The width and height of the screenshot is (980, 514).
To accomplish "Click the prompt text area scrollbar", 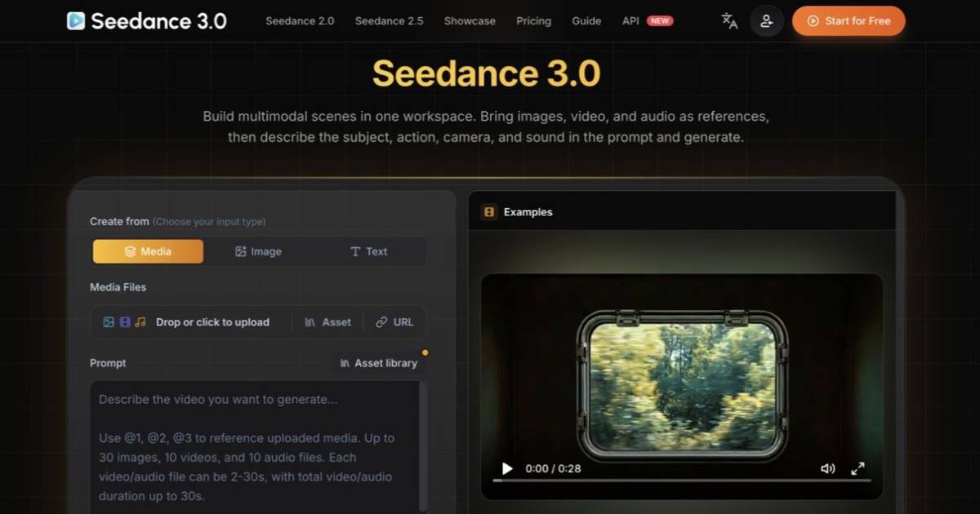I will [x=422, y=447].
